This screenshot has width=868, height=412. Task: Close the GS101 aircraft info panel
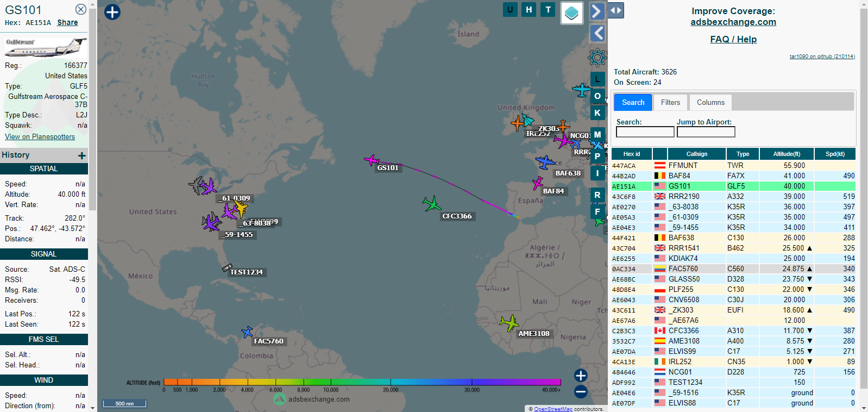pyautogui.click(x=80, y=9)
